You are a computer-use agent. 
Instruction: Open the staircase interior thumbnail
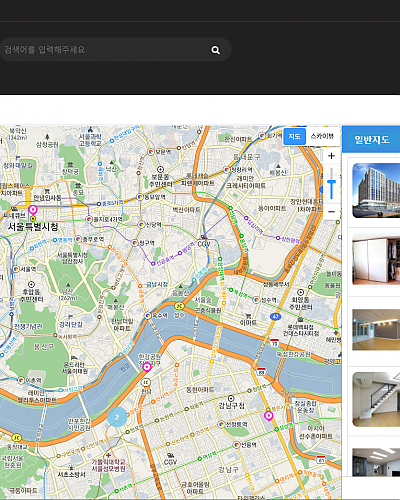tap(376, 399)
